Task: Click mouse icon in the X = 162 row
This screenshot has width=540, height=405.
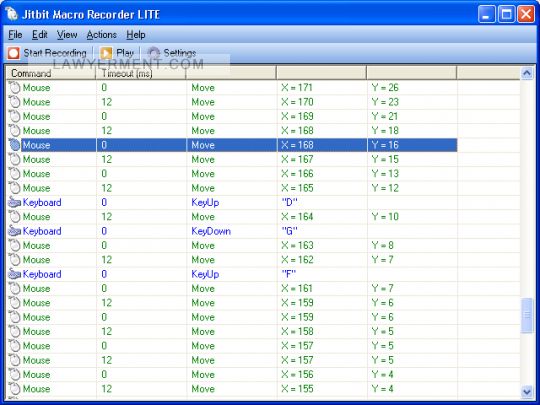Action: click(x=14, y=260)
